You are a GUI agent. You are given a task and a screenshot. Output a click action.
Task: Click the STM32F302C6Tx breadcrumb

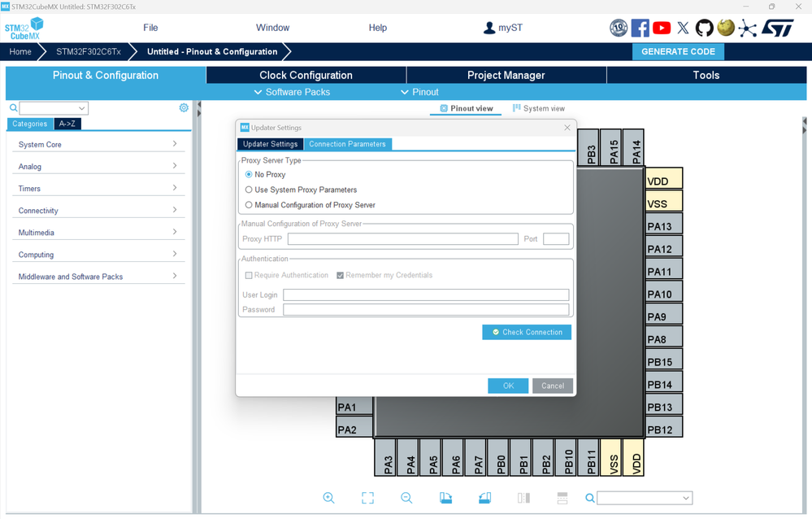pyautogui.click(x=89, y=52)
